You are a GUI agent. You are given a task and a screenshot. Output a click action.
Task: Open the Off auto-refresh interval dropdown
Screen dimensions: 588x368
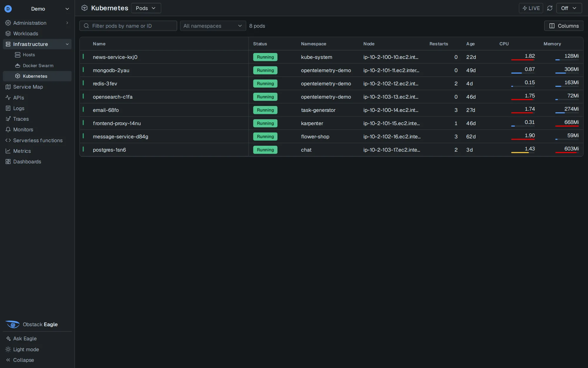point(569,8)
